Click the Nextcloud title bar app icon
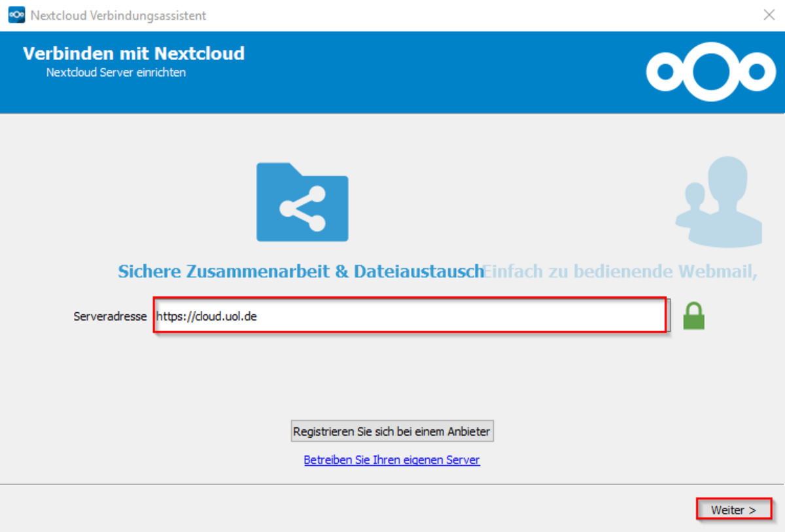 (16, 15)
